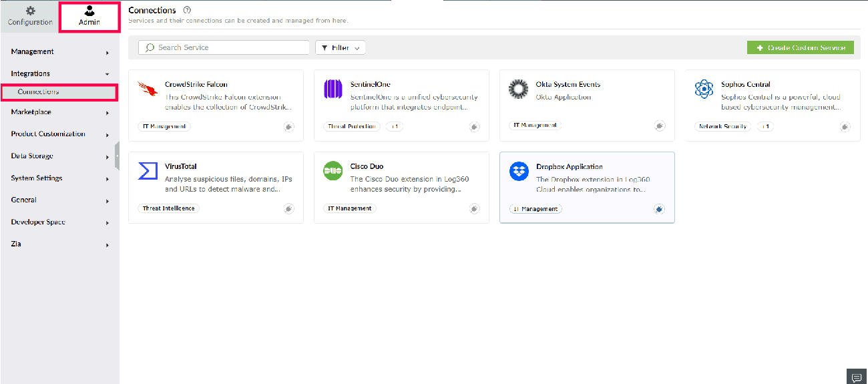Collapse the Integrations section
The width and height of the screenshot is (868, 384).
pos(60,74)
